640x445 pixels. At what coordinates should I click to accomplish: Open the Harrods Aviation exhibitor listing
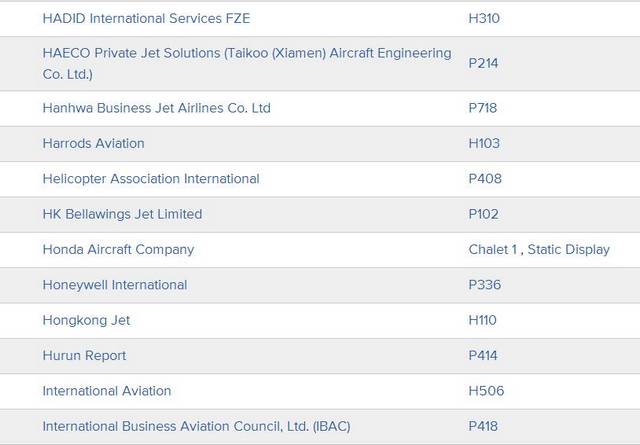tap(93, 143)
